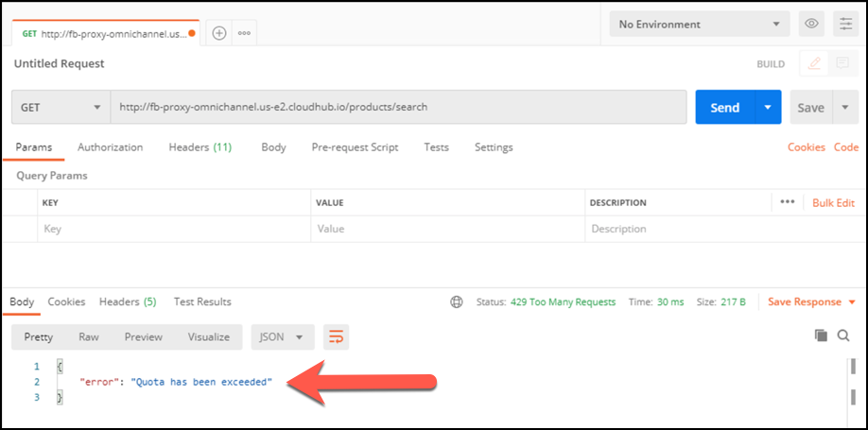Click line number 2 in response
This screenshot has height=430, width=868.
[x=37, y=382]
